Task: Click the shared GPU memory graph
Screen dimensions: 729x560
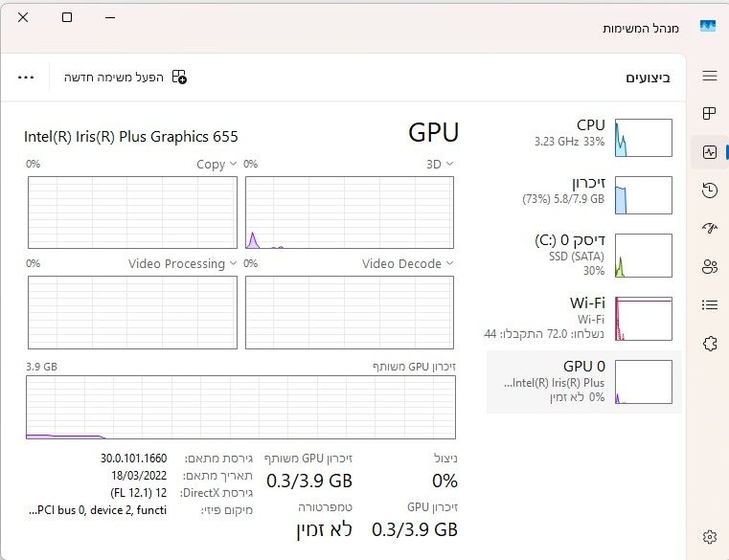Action: click(x=240, y=407)
